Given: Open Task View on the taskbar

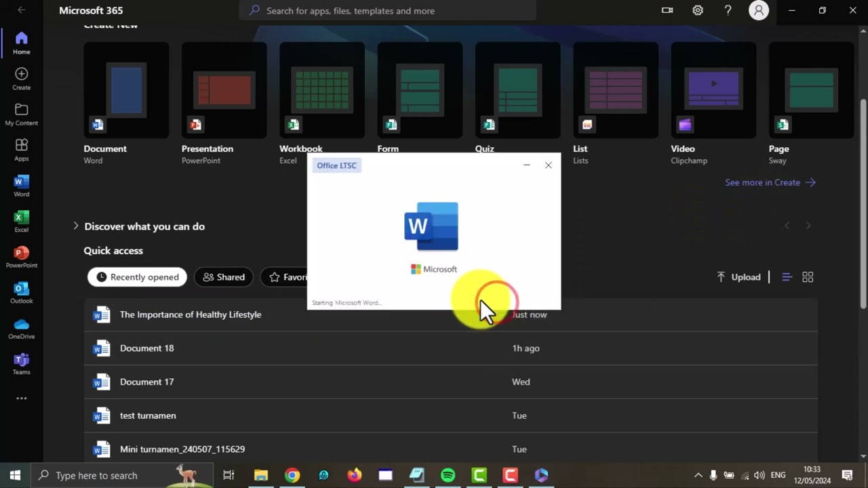Looking at the screenshot, I should point(229,475).
